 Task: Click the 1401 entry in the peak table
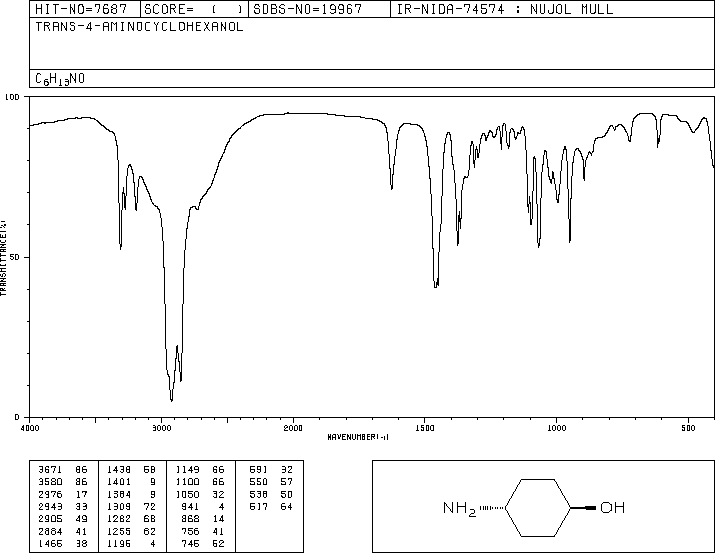[x=119, y=482]
